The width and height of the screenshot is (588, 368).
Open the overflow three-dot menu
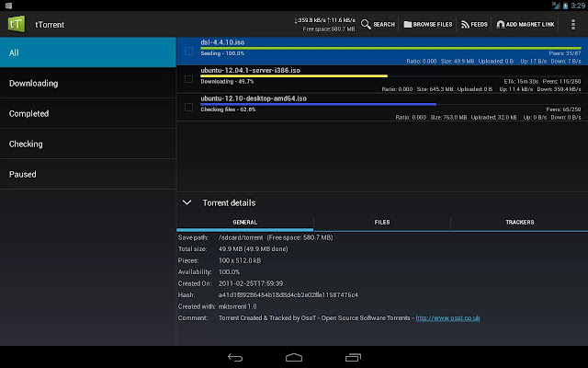coord(573,25)
